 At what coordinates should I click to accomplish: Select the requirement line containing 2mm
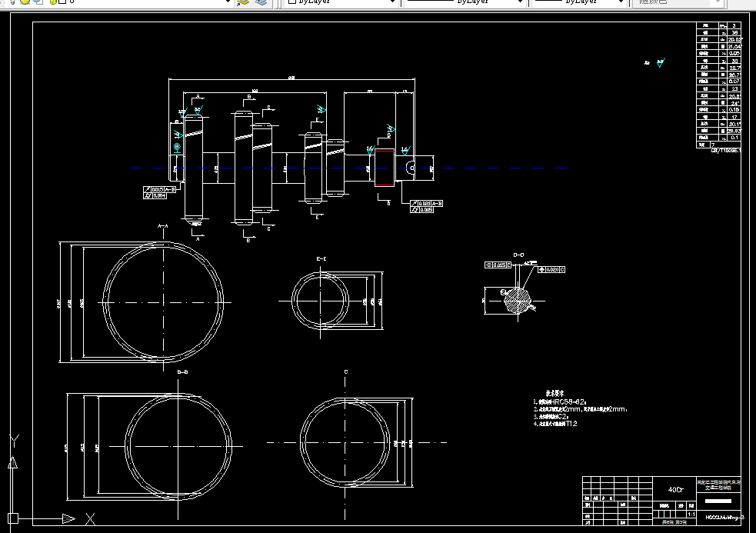click(x=580, y=409)
